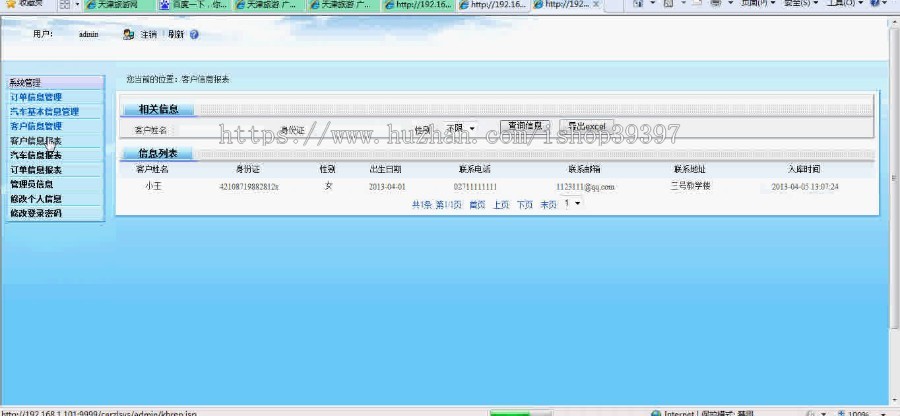This screenshot has height=416, width=900.
Task: Click the email 1123111@qq.com
Action: pyautogui.click(x=585, y=186)
